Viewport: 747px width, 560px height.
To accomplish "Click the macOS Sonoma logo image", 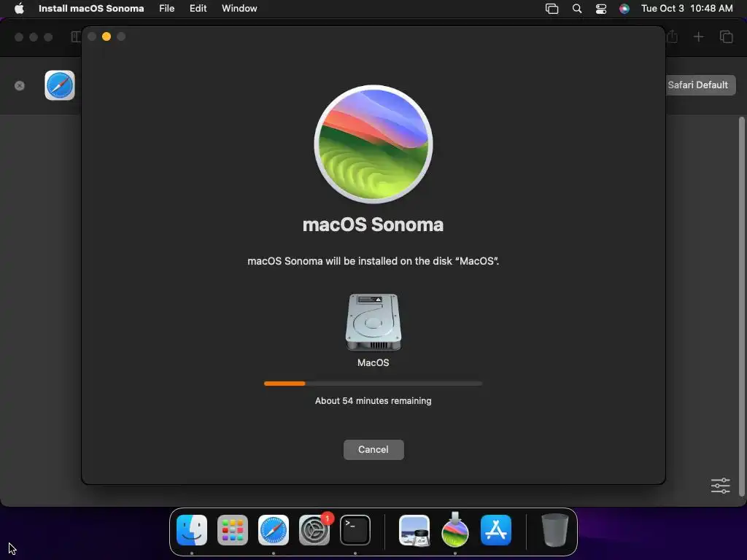I will 373,144.
